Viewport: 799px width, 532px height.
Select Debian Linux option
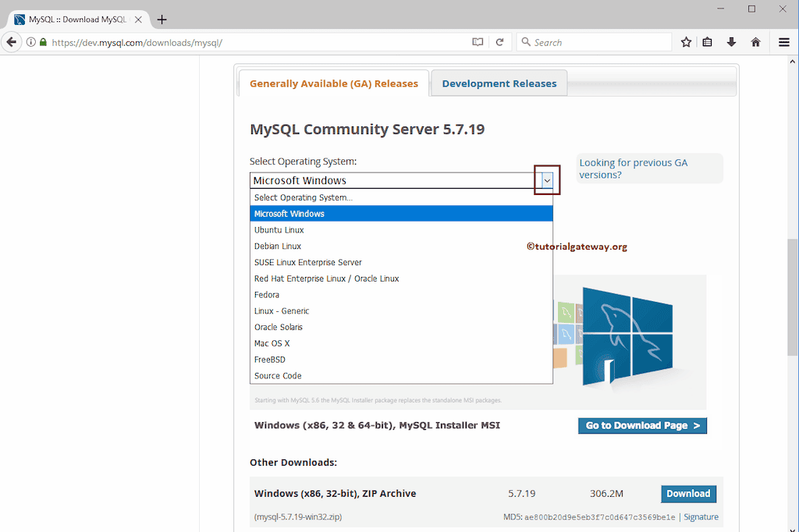click(x=402, y=246)
